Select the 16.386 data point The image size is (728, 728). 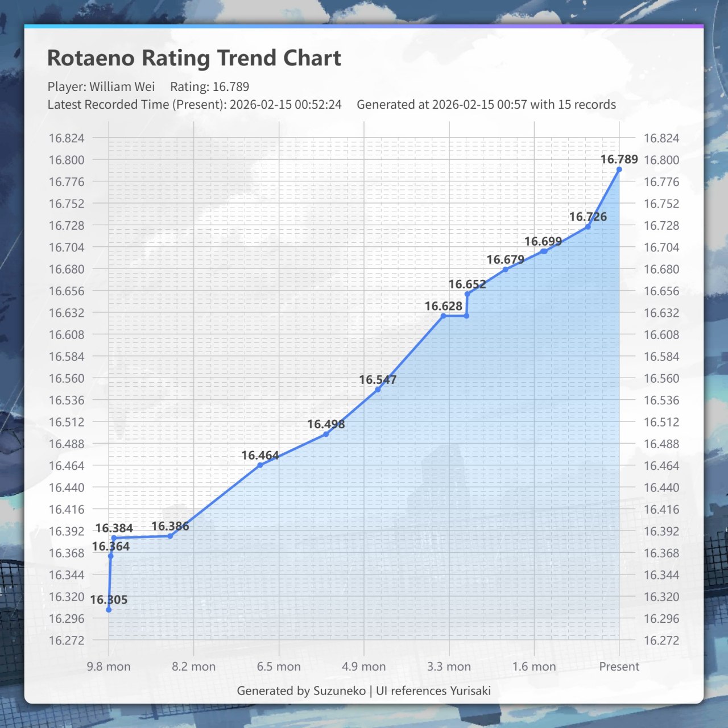click(x=170, y=536)
